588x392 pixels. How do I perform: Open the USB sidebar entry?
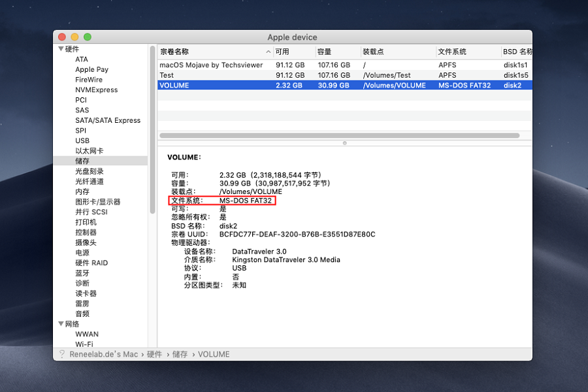tap(82, 140)
